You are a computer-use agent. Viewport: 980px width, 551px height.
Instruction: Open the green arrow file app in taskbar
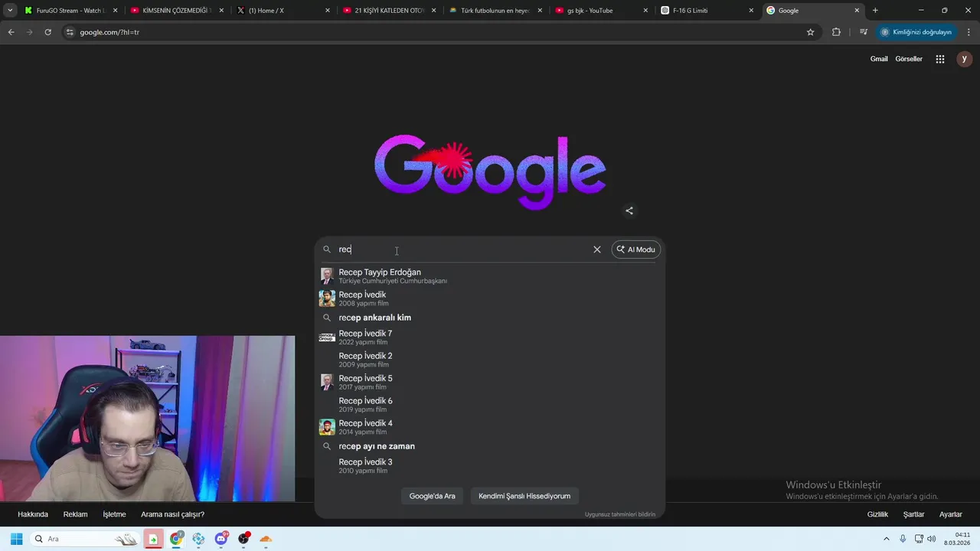[153, 539]
